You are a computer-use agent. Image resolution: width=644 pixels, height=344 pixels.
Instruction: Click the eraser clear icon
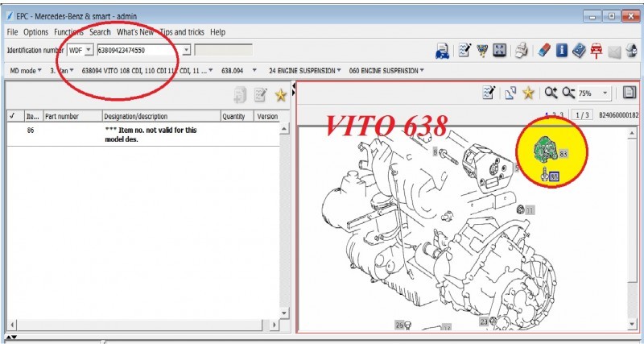tap(544, 51)
